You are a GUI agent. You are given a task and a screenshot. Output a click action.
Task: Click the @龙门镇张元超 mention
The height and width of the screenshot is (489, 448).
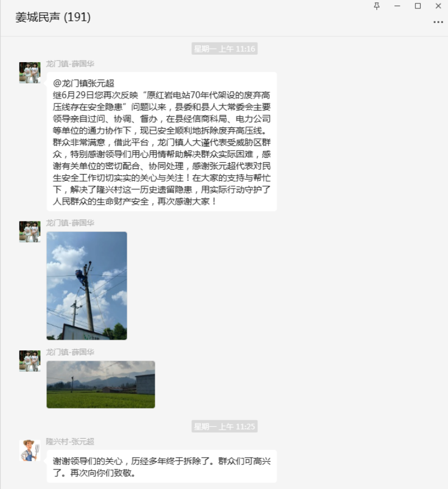click(83, 83)
